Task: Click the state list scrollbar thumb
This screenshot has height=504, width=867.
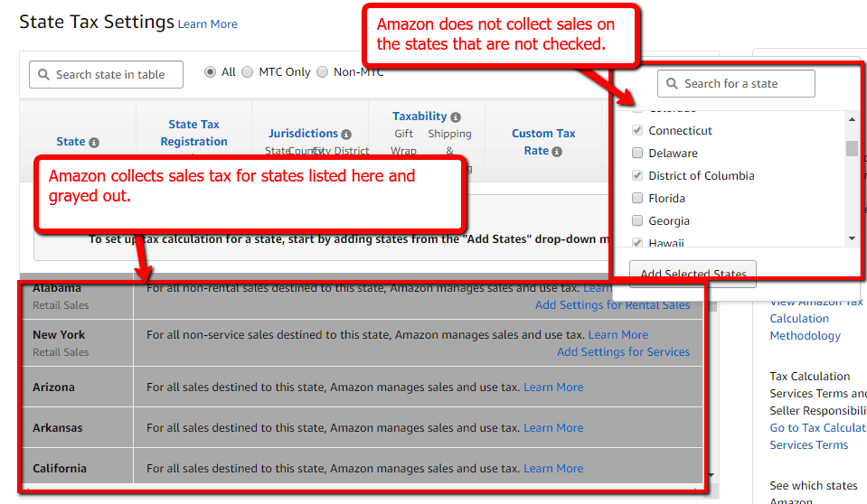Action: pyautogui.click(x=852, y=149)
